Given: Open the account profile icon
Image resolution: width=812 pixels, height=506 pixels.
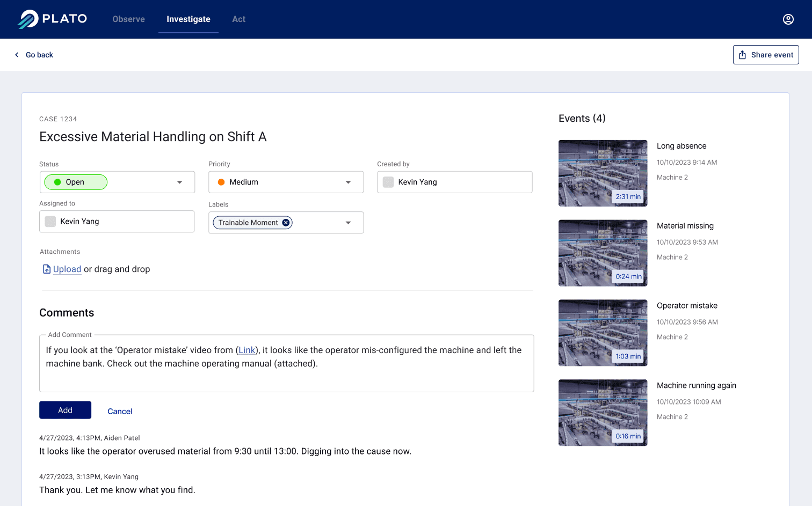Looking at the screenshot, I should 788,19.
